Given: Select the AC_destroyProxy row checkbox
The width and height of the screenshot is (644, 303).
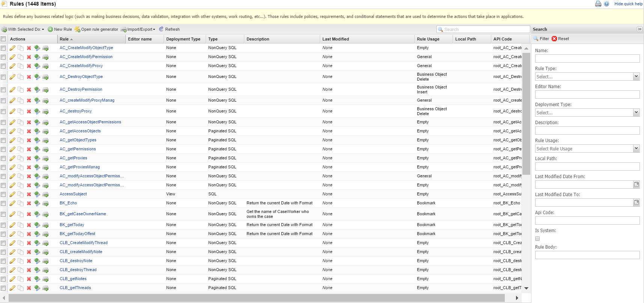Looking at the screenshot, I should pos(3,111).
